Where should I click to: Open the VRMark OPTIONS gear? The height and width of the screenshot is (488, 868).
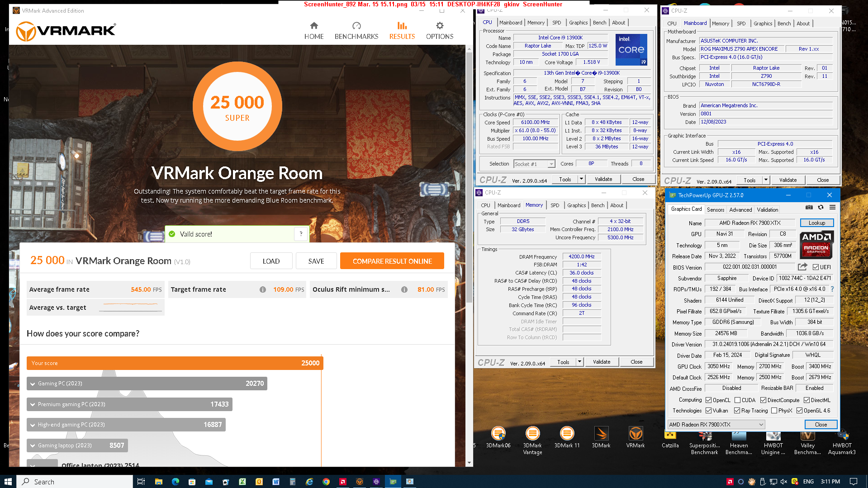click(x=440, y=31)
